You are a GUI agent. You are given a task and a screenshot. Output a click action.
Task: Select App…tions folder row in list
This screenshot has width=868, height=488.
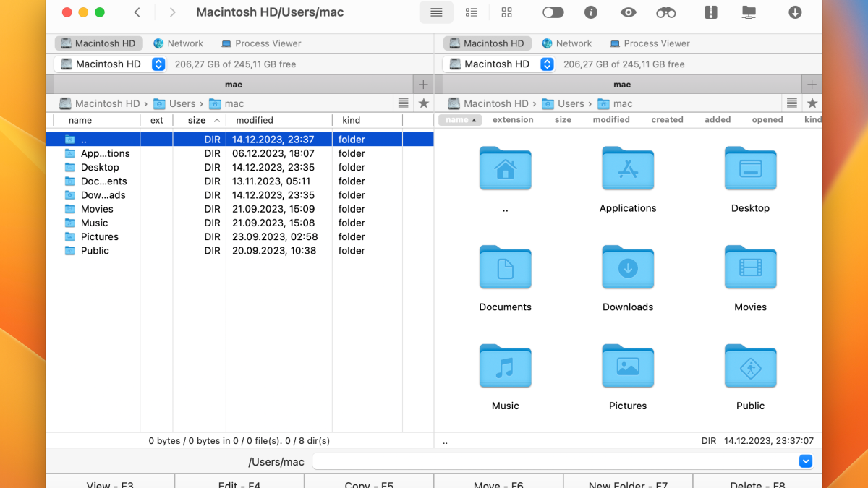click(x=239, y=153)
